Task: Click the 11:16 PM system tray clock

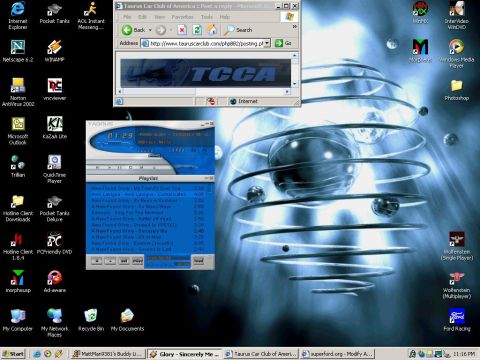Action: 464,354
